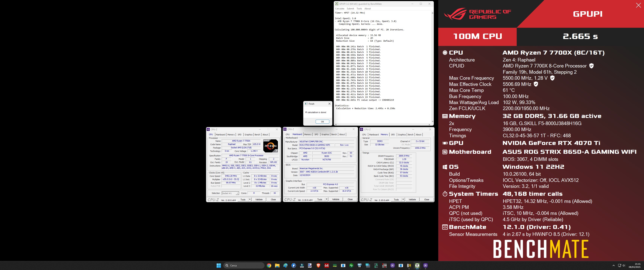Screen dimensions: 644x270
Task: Click the GPUPI horizontal scrollbar
Action: [382, 124]
